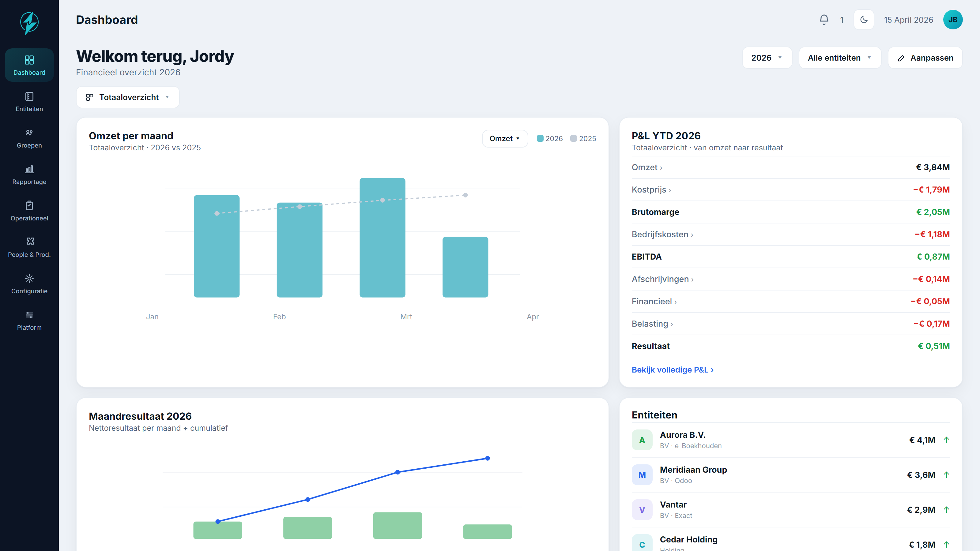Click the lightning bolt app logo
980x551 pixels.
coord(29,23)
